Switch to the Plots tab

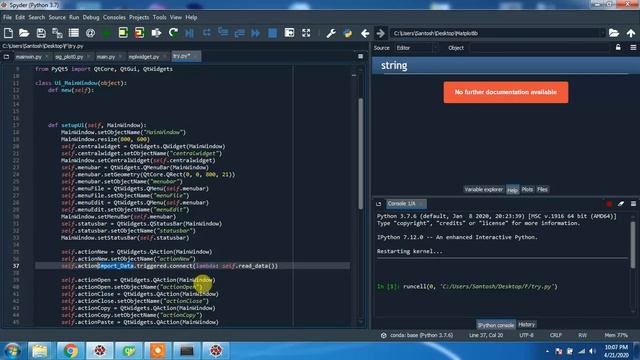(527, 189)
